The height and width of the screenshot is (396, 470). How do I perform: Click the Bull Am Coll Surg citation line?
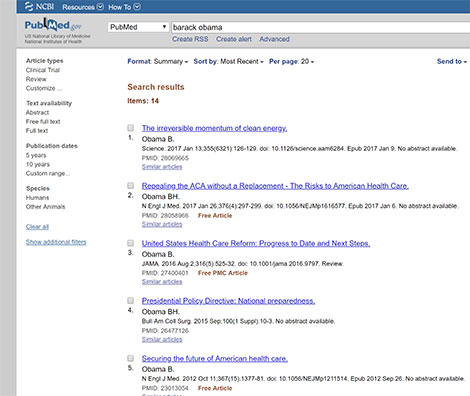[238, 321]
